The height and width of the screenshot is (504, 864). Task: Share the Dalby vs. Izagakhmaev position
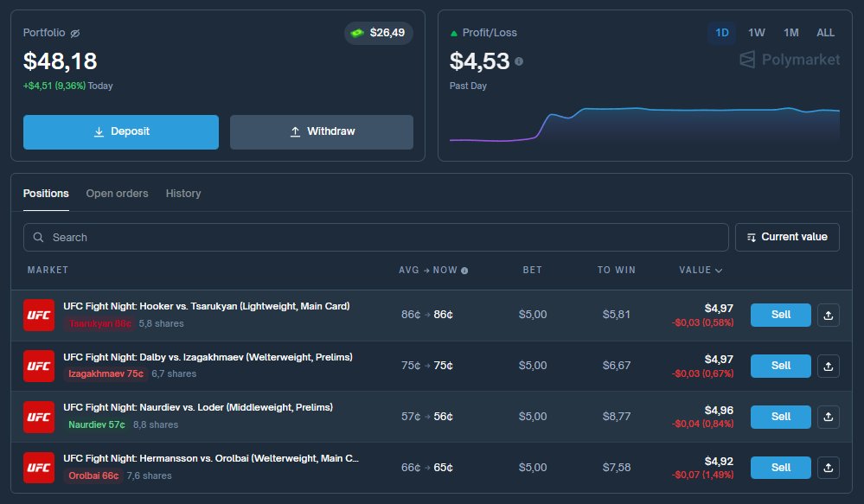click(829, 366)
